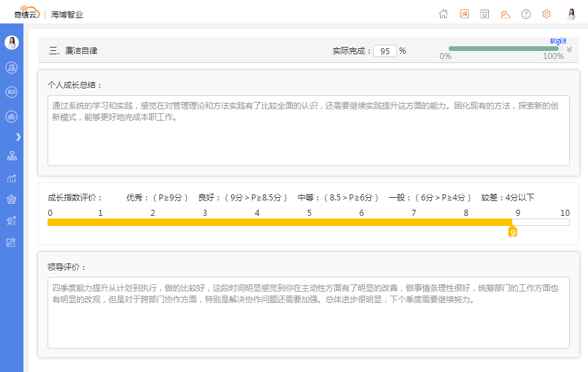Open the home page icon
This screenshot has height=372, width=588.
[443, 14]
